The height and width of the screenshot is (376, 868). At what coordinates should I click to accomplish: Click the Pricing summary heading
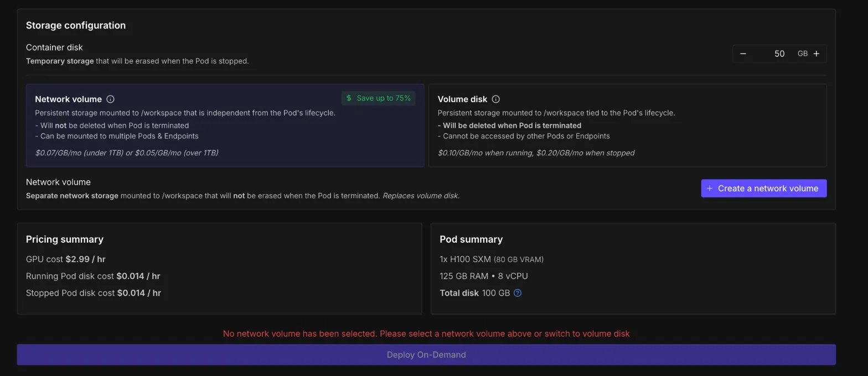point(65,239)
